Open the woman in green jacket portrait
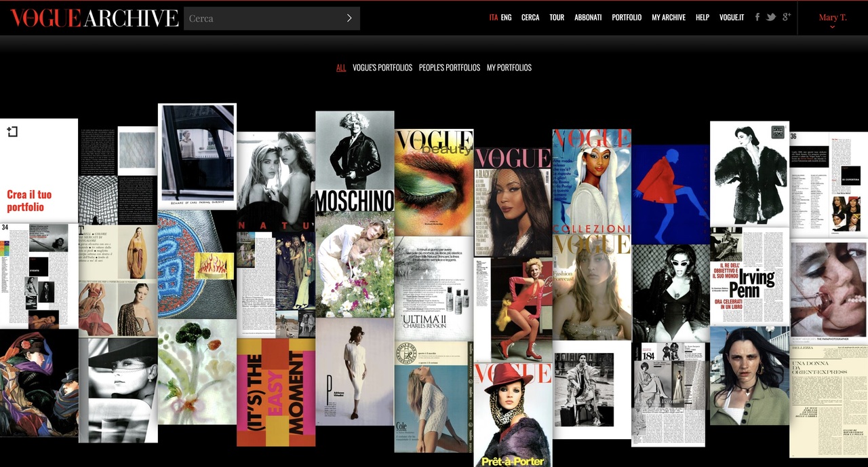868x467 pixels. (749, 376)
